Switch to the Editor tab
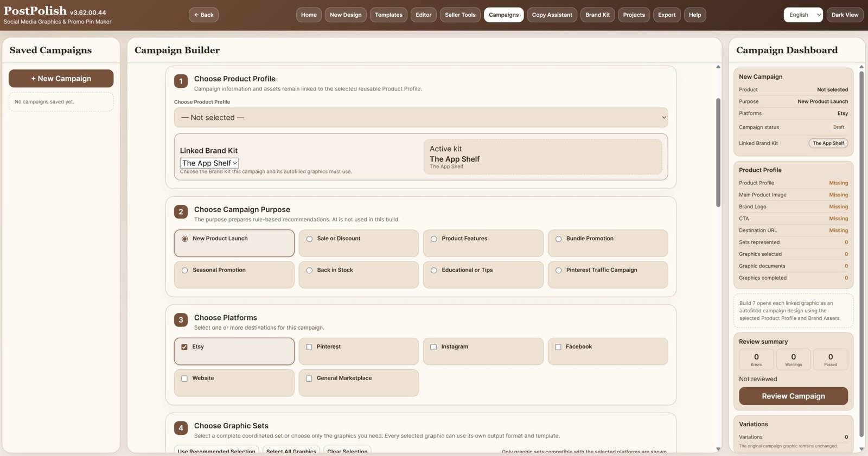Image resolution: width=868 pixels, height=456 pixels. [424, 15]
